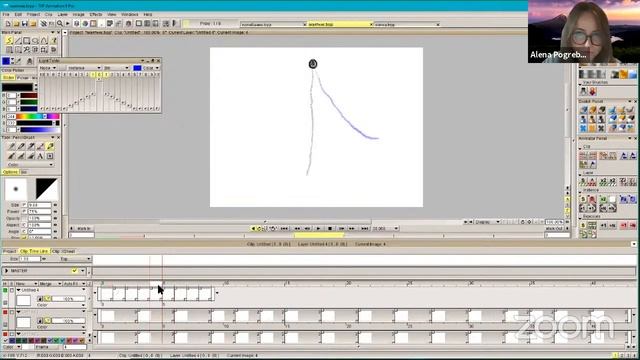This screenshot has width=640, height=360.
Task: Toggle the yellow preserve-transparency button on Untitled 4
Action: click(47, 299)
